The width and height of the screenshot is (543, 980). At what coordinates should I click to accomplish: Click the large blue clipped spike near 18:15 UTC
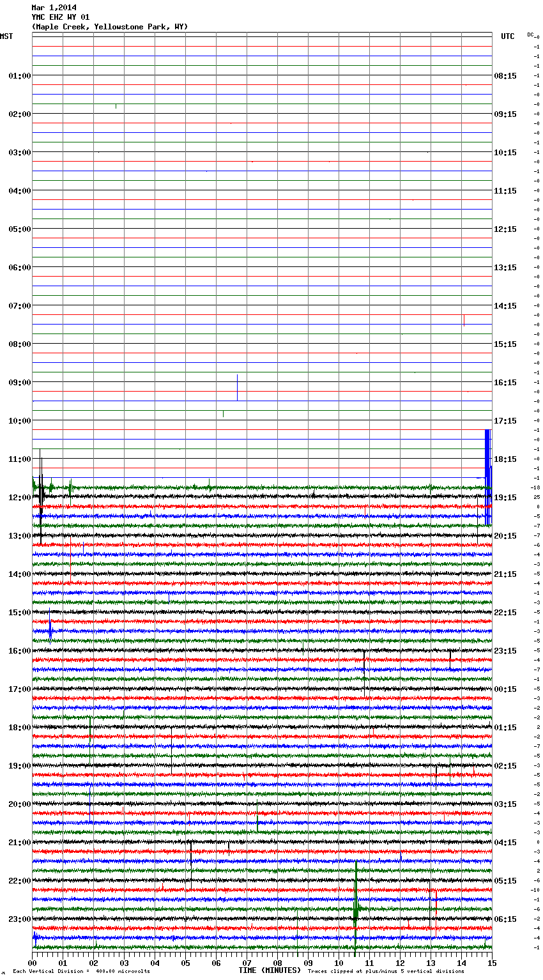488,477
